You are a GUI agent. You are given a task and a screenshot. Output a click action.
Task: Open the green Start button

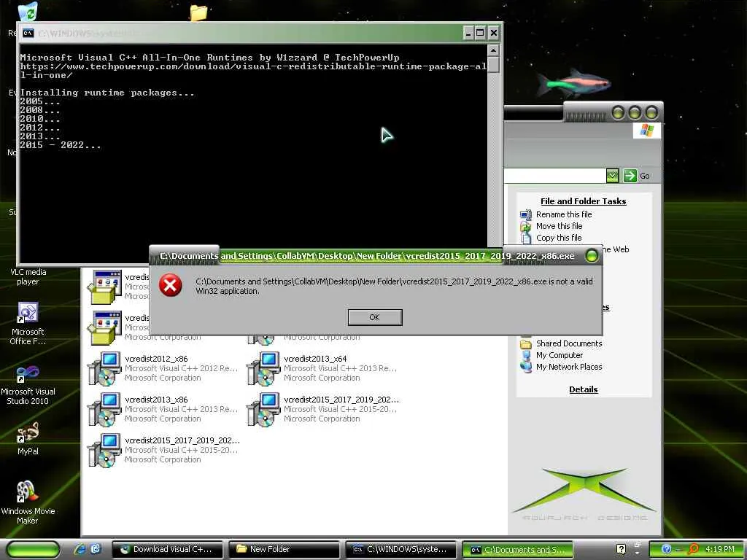[x=33, y=549]
